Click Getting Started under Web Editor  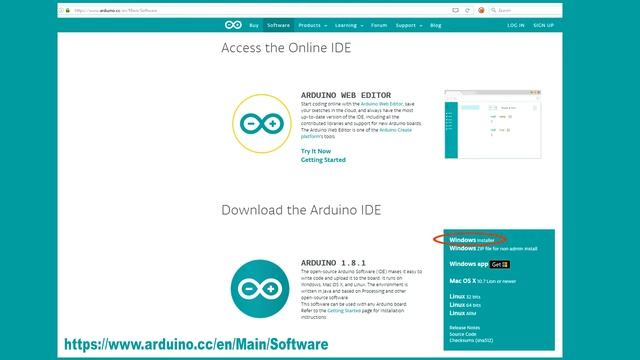click(323, 160)
